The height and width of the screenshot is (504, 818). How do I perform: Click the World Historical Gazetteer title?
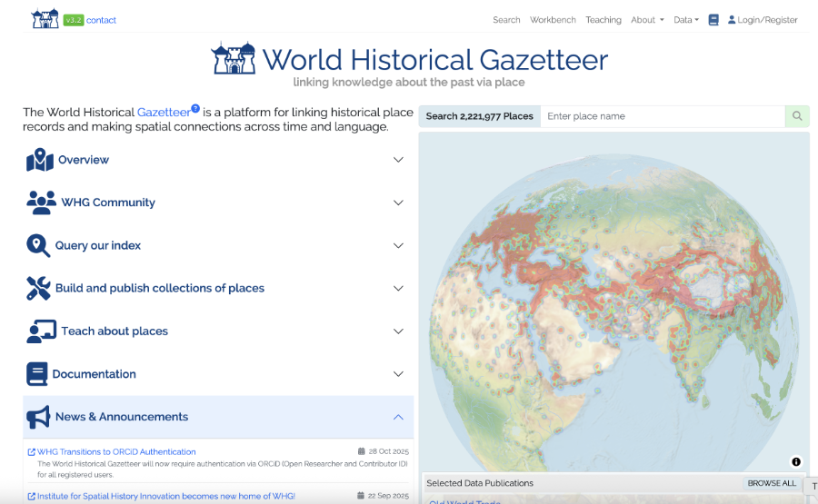435,59
